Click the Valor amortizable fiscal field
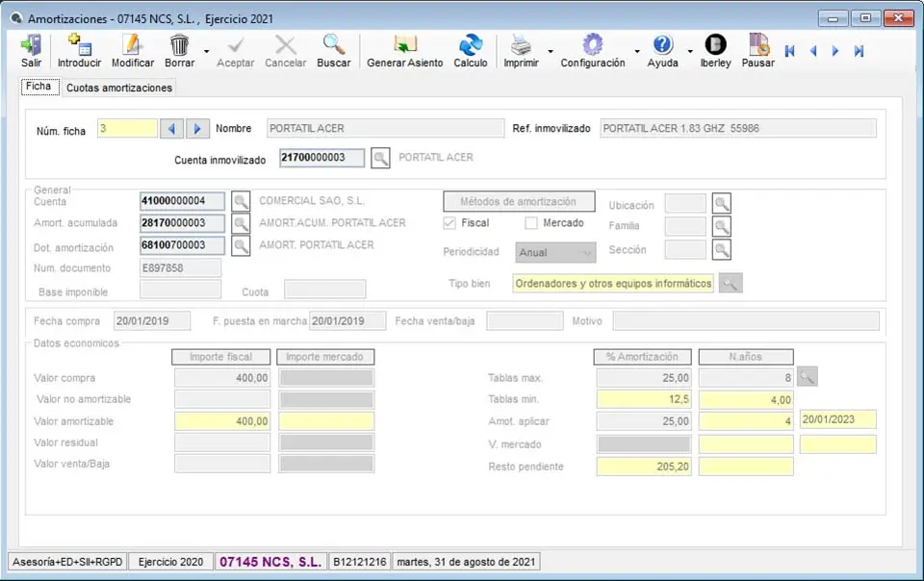 point(222,421)
